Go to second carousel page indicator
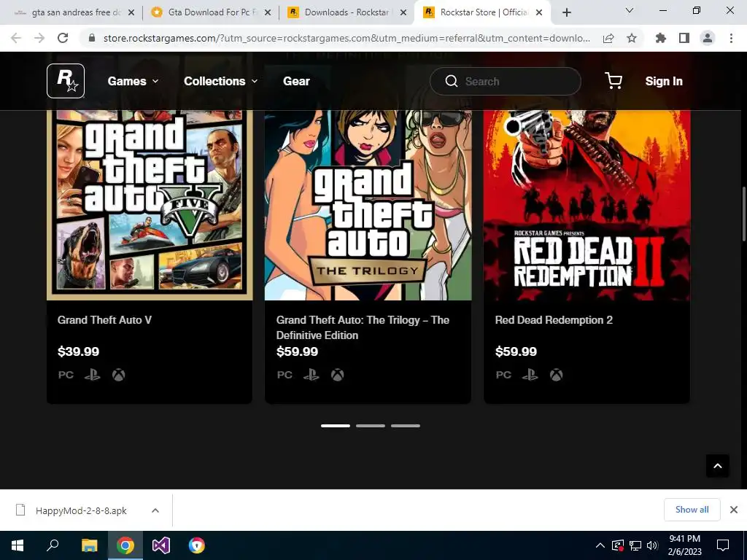Viewport: 747px width, 560px height. [x=370, y=426]
